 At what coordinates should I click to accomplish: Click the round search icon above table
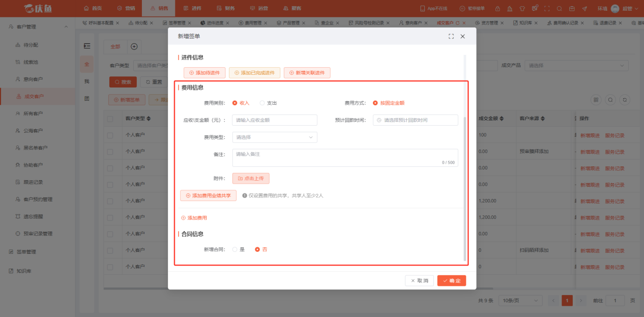click(x=610, y=100)
